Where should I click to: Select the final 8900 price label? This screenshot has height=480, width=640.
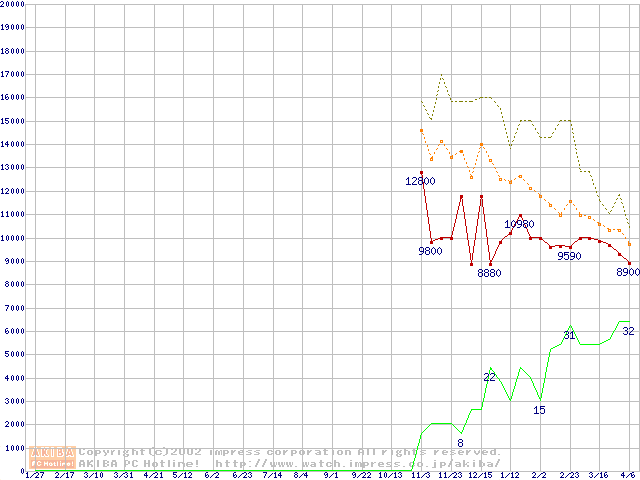(x=627, y=272)
